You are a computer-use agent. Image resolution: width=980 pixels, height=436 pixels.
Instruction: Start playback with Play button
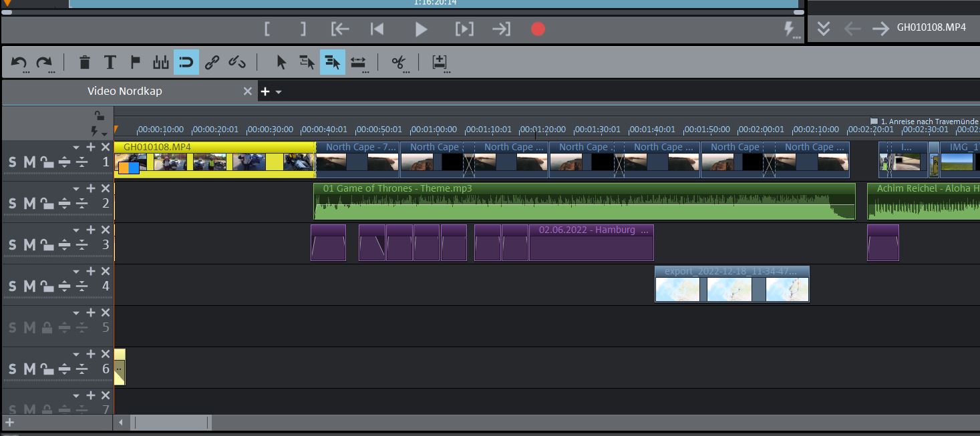[x=421, y=29]
